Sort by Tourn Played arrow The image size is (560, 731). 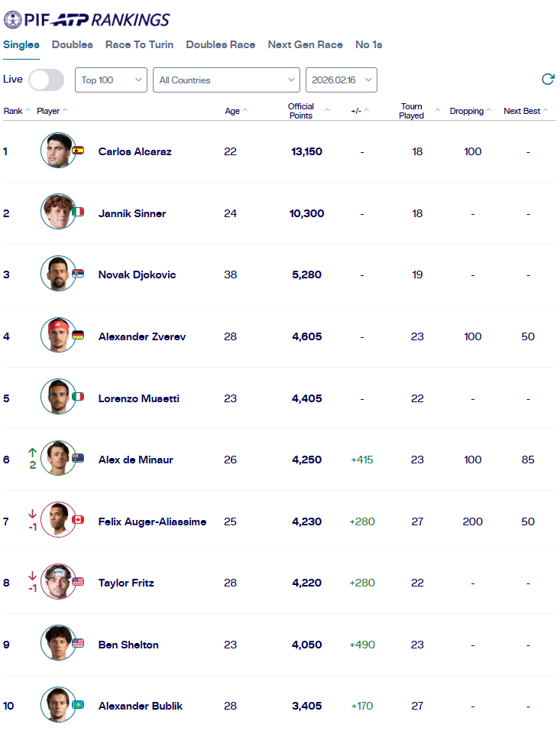438,111
